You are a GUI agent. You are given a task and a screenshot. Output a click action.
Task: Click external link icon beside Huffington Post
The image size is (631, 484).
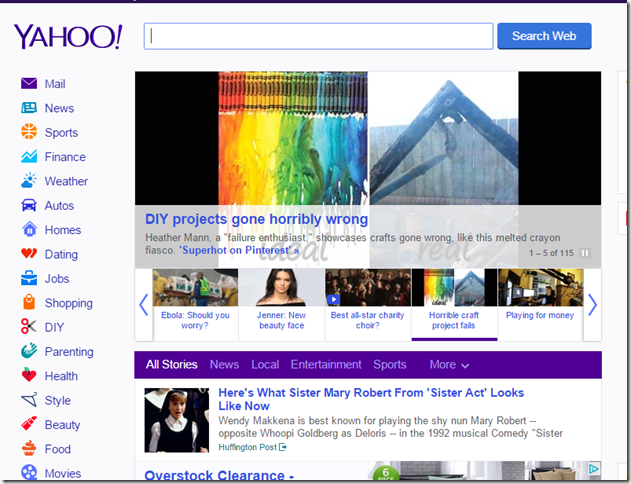tap(283, 447)
